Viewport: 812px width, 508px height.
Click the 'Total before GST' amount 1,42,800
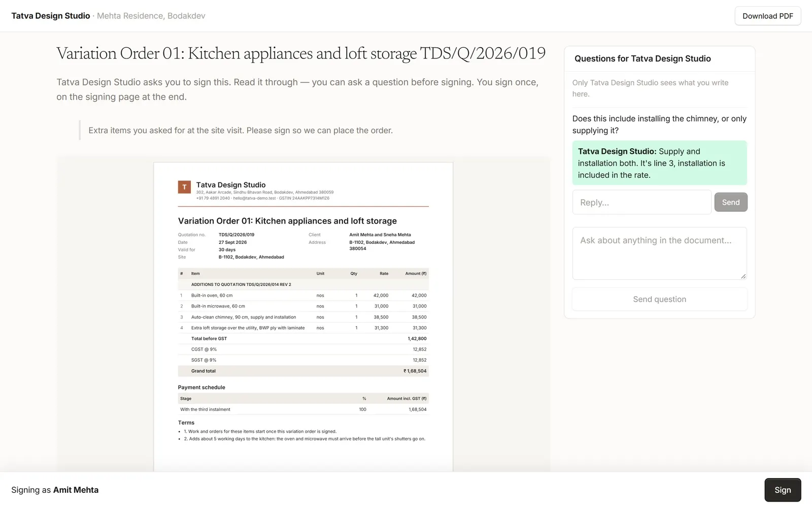417,338
